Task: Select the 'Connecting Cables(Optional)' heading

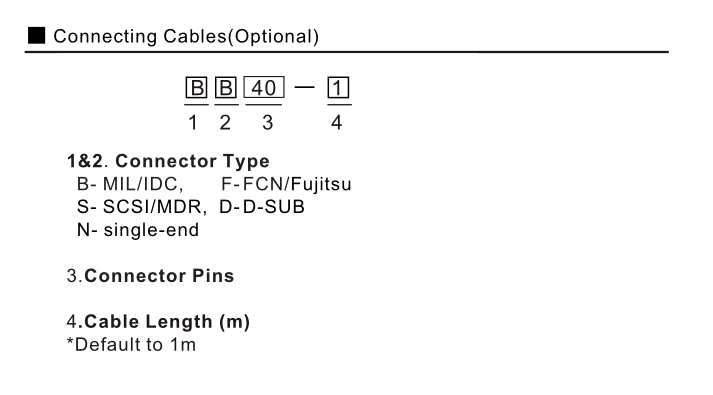Action: click(x=186, y=36)
